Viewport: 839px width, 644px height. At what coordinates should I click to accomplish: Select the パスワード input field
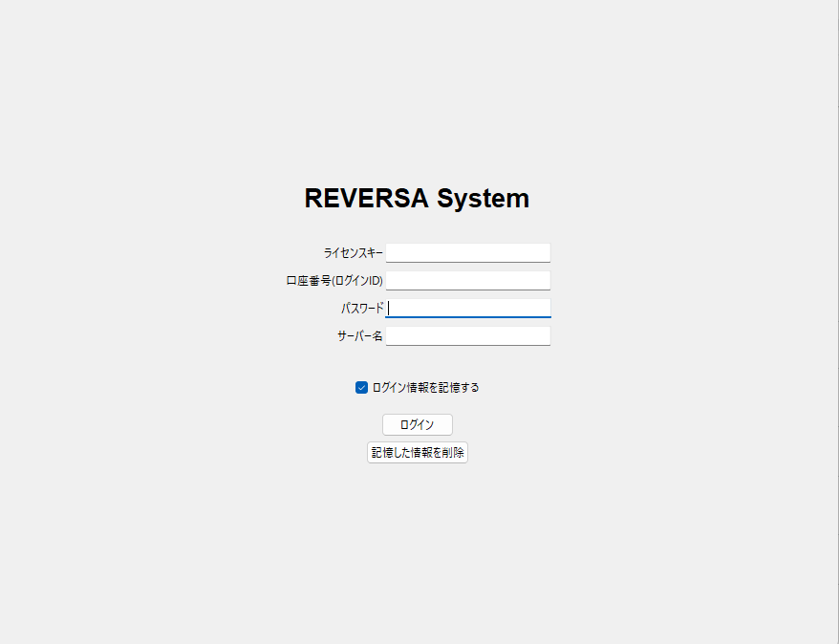(467, 309)
